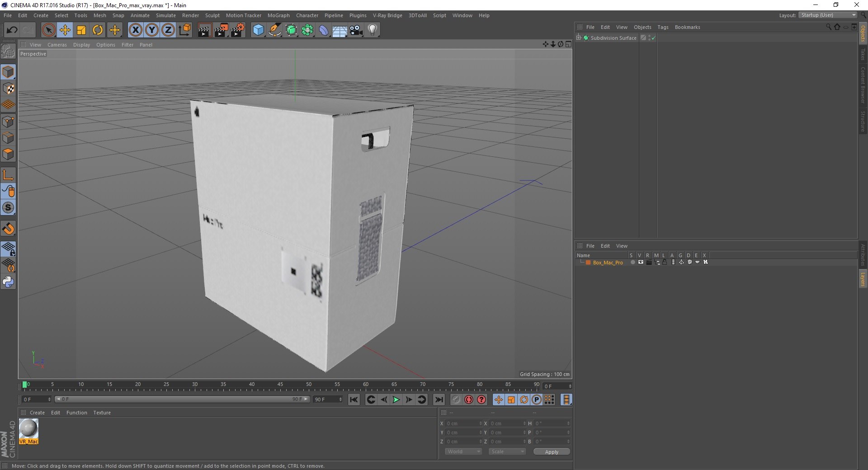Toggle the X axis lock

pyautogui.click(x=135, y=30)
